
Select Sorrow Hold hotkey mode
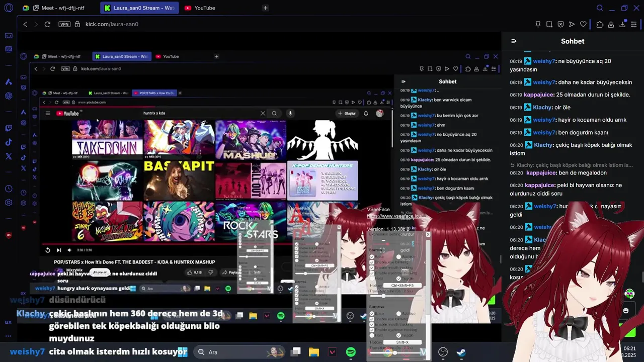pyautogui.click(x=372, y=278)
